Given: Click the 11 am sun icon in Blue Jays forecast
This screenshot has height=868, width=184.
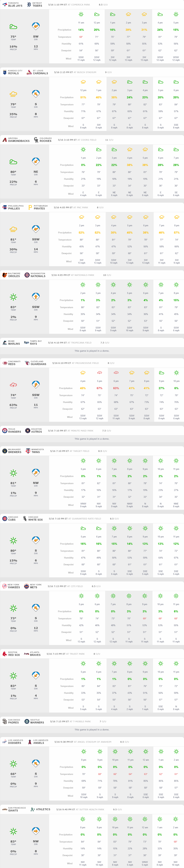Looking at the screenshot, I should 81,14.
